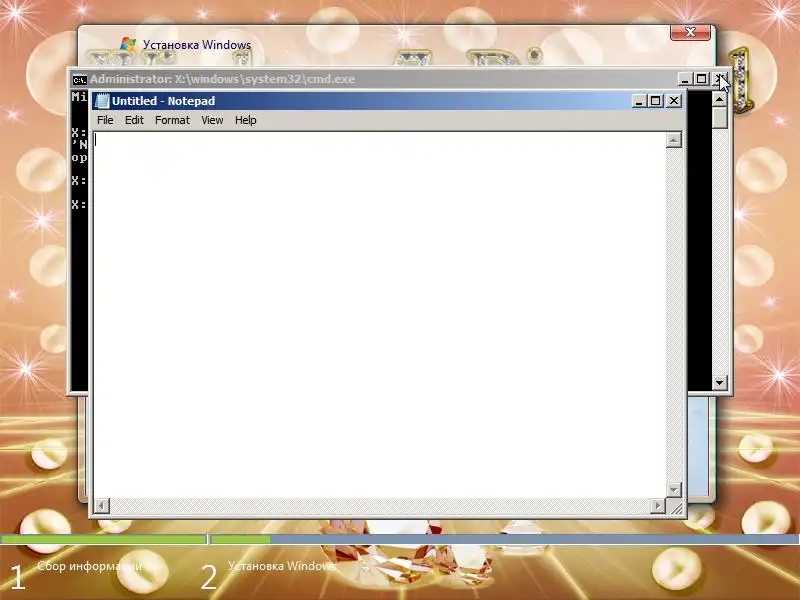Viewport: 800px width, 600px height.
Task: Click Notepad vertical scrollbar down arrow
Action: 674,490
